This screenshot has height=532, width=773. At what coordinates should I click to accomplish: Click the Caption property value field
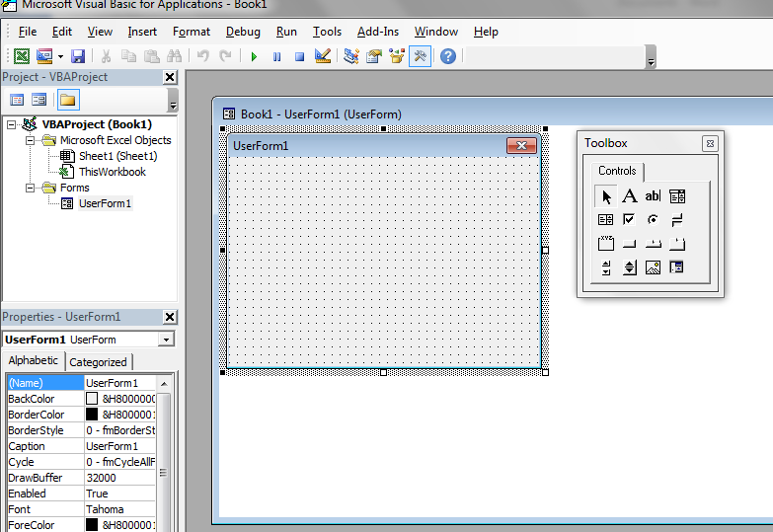pyautogui.click(x=120, y=446)
